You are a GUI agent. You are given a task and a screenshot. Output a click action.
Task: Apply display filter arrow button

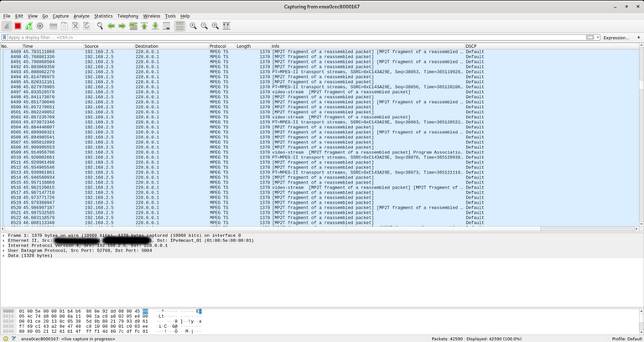point(589,38)
